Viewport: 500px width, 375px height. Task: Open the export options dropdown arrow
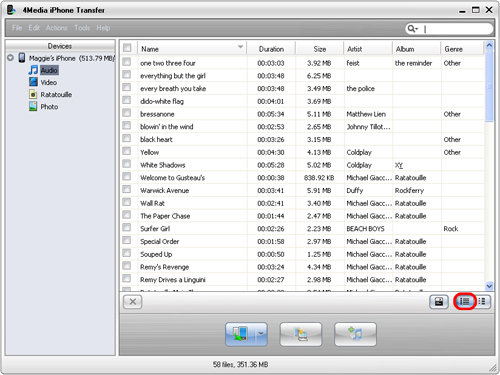point(261,334)
